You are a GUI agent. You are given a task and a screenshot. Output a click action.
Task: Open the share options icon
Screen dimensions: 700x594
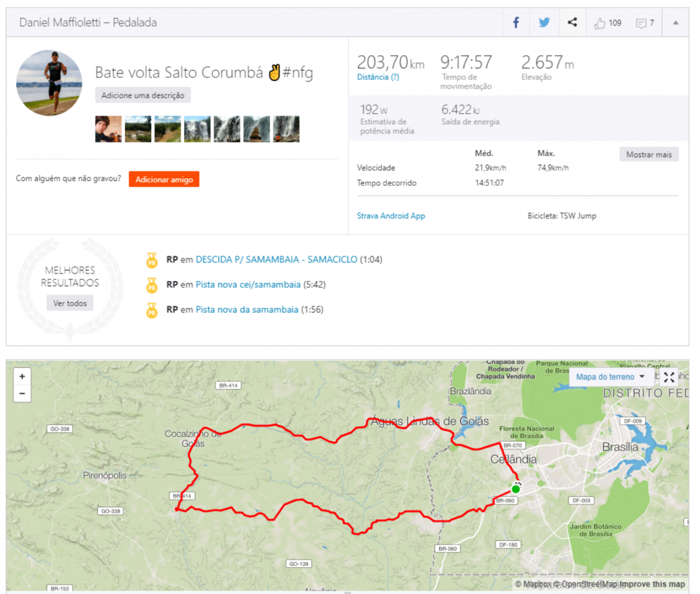(572, 23)
